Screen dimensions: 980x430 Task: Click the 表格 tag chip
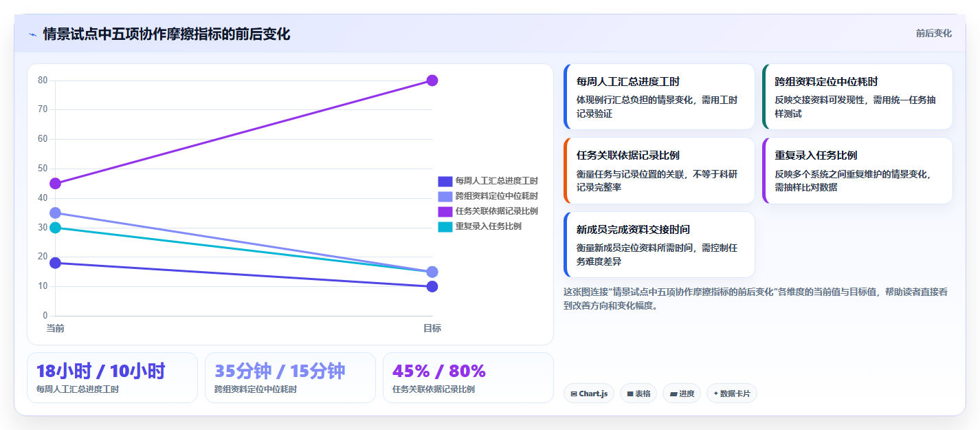pos(638,394)
